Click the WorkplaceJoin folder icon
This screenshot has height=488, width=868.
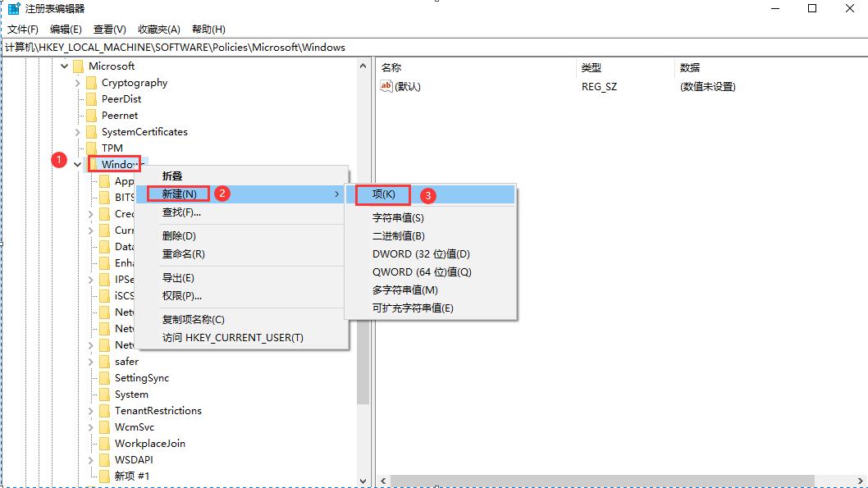pyautogui.click(x=105, y=443)
